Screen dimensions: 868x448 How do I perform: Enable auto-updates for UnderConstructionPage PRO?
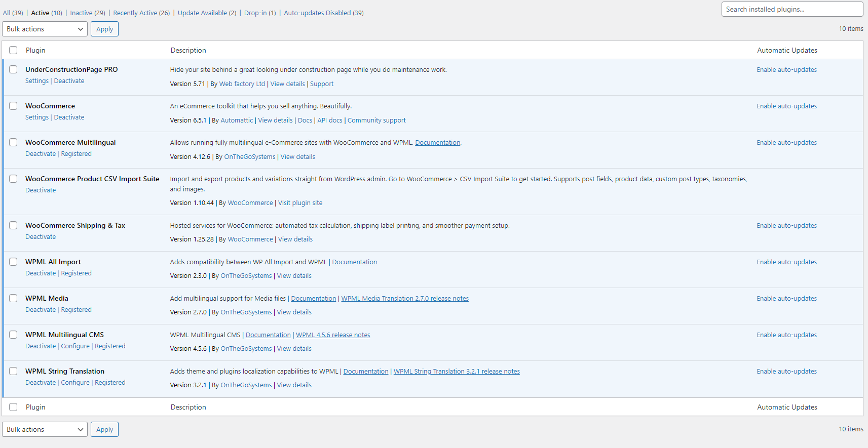pyautogui.click(x=787, y=70)
